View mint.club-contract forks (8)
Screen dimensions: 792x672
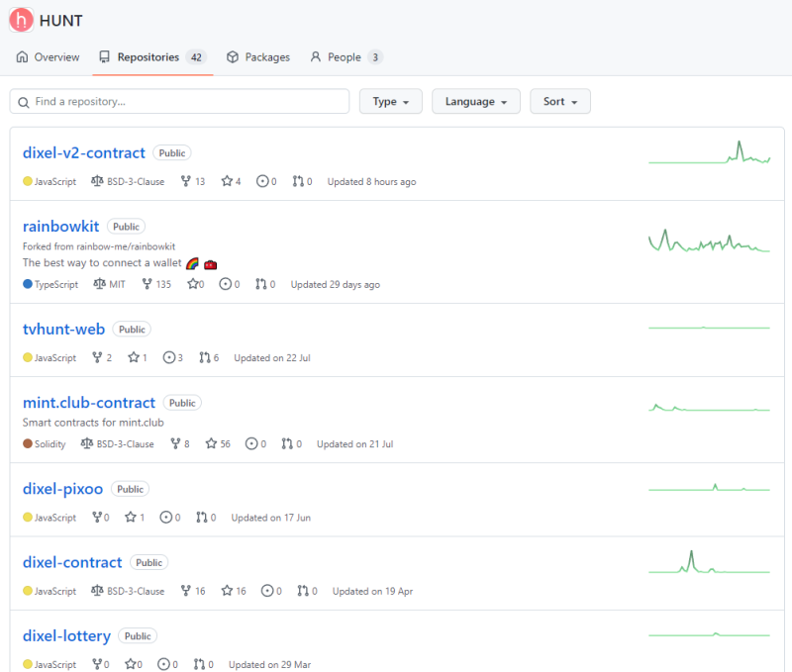tap(180, 443)
